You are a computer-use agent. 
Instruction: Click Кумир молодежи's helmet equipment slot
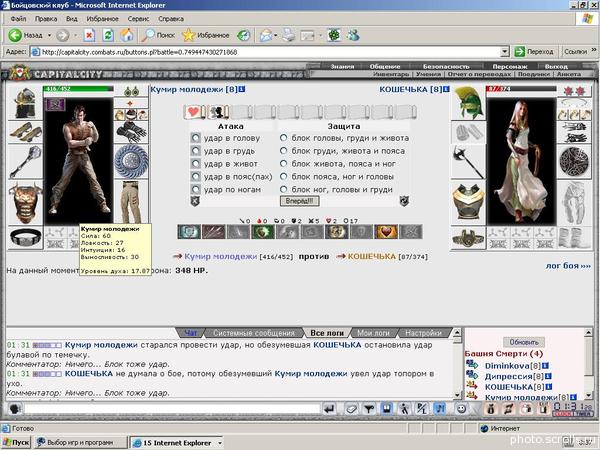[x=26, y=103]
